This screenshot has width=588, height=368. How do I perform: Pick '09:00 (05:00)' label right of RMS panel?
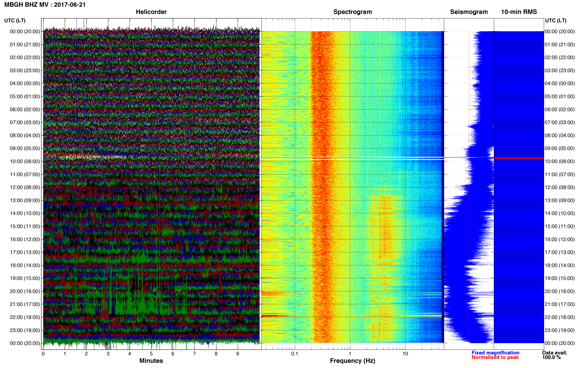click(x=560, y=148)
